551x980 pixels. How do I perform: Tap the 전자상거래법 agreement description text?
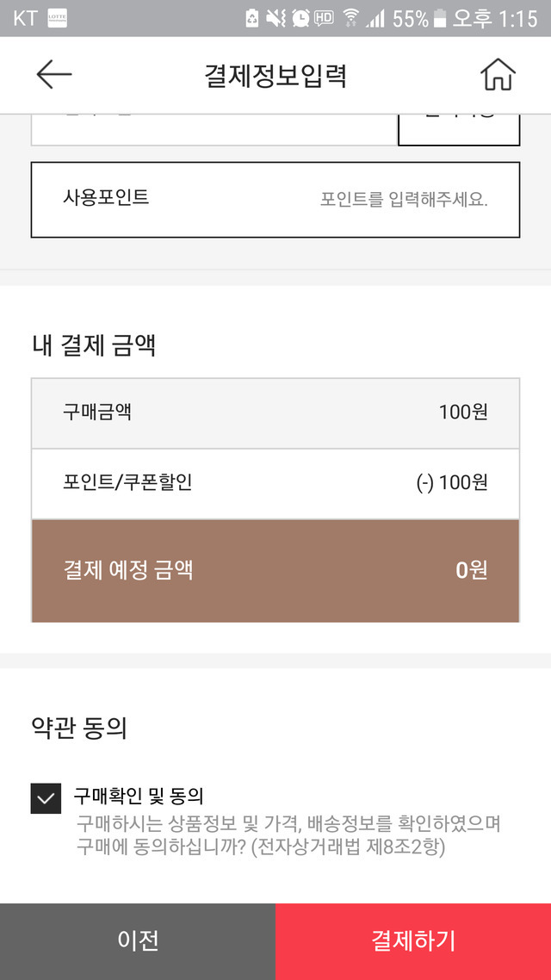click(288, 834)
